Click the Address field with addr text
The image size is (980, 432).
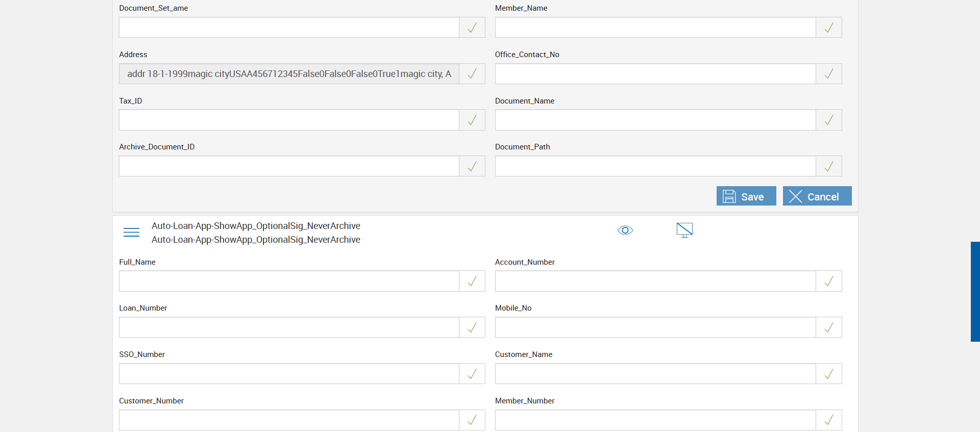pyautogui.click(x=289, y=74)
